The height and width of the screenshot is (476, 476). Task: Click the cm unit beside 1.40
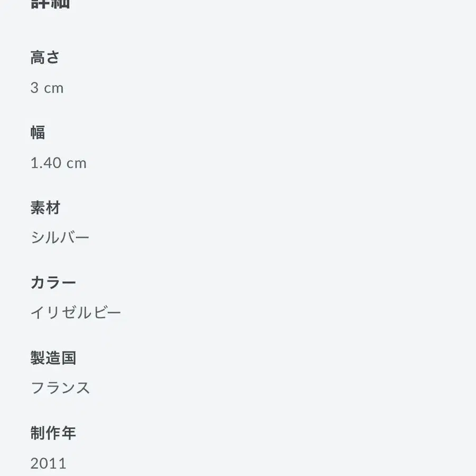[x=77, y=163]
